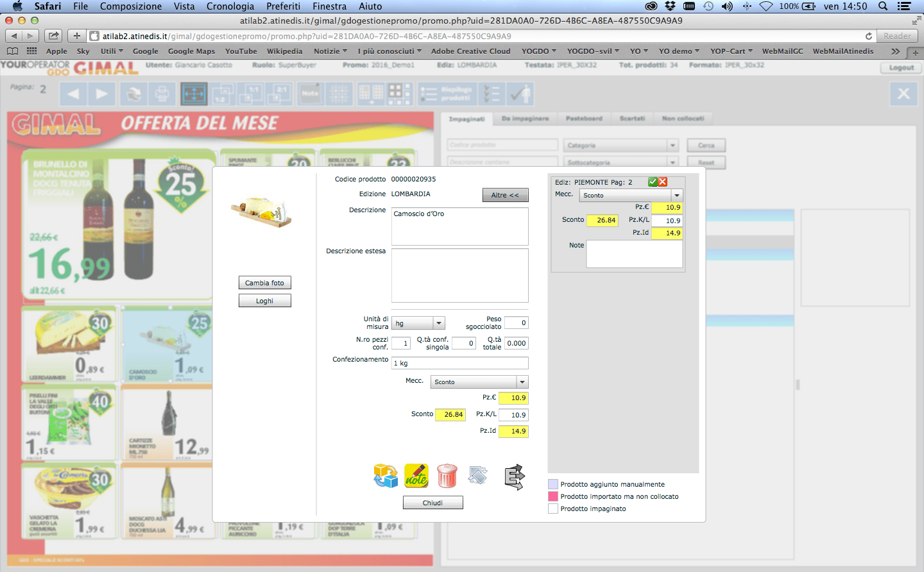Toggle the "Altre <<" editions panel

pos(505,195)
